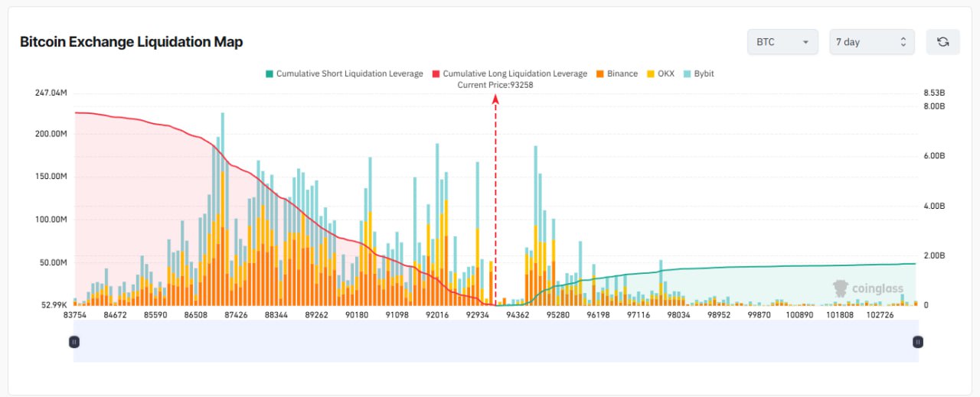Click the caret arrow in BTC selector
The image size is (980, 397).
point(805,42)
